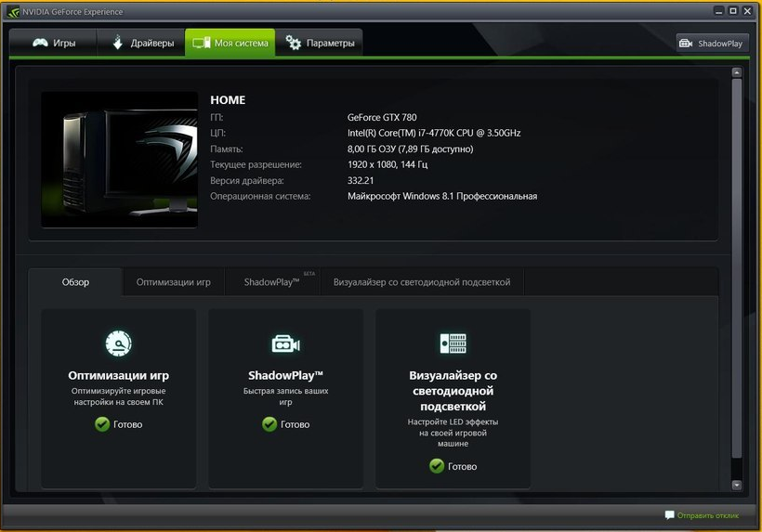Image resolution: width=762 pixels, height=532 pixels.
Task: Click the ShadowPlay™ card heading
Action: pos(286,375)
